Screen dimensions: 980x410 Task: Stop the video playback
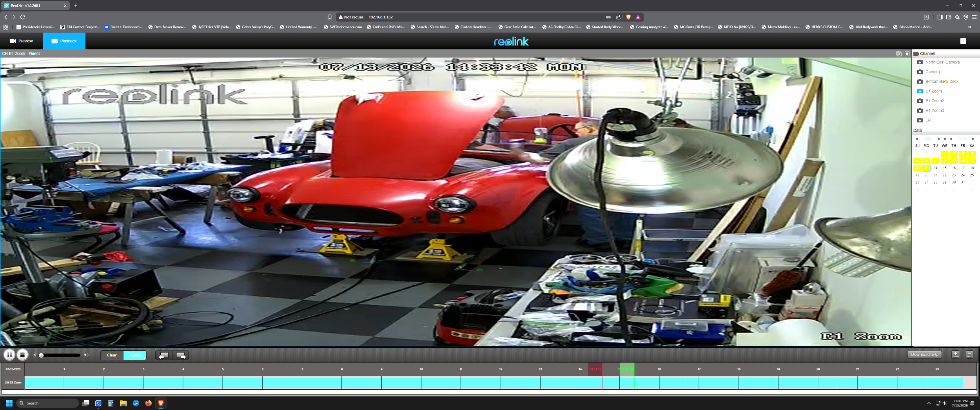[x=22, y=355]
